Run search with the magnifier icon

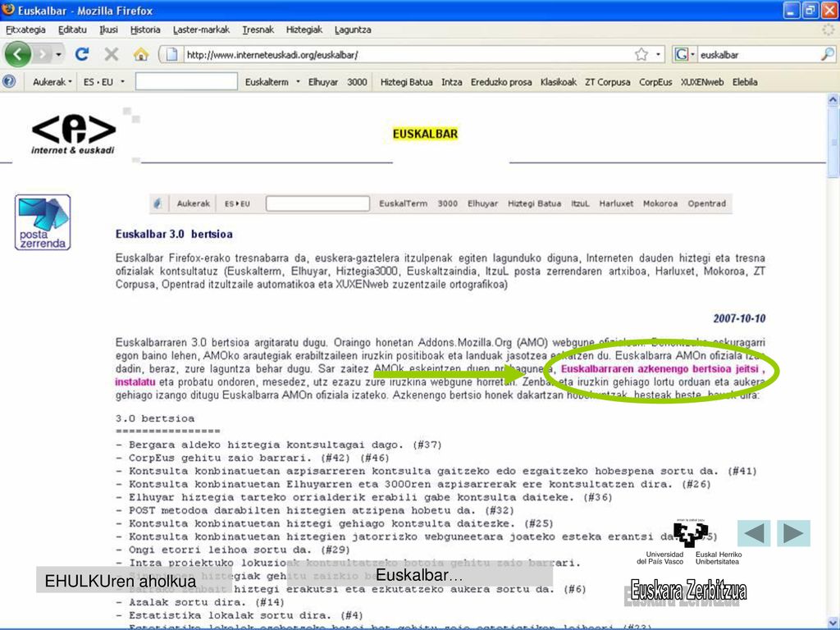tap(828, 54)
